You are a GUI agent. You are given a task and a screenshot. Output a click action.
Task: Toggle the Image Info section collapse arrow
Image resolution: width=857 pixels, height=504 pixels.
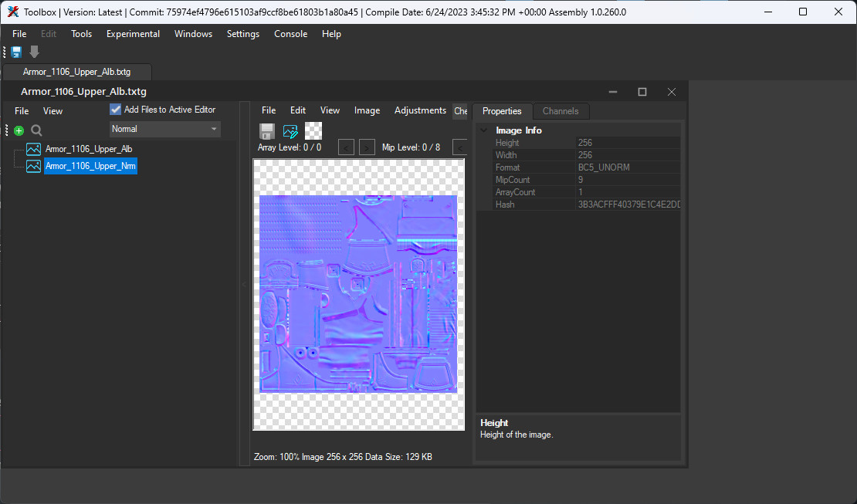click(x=483, y=130)
